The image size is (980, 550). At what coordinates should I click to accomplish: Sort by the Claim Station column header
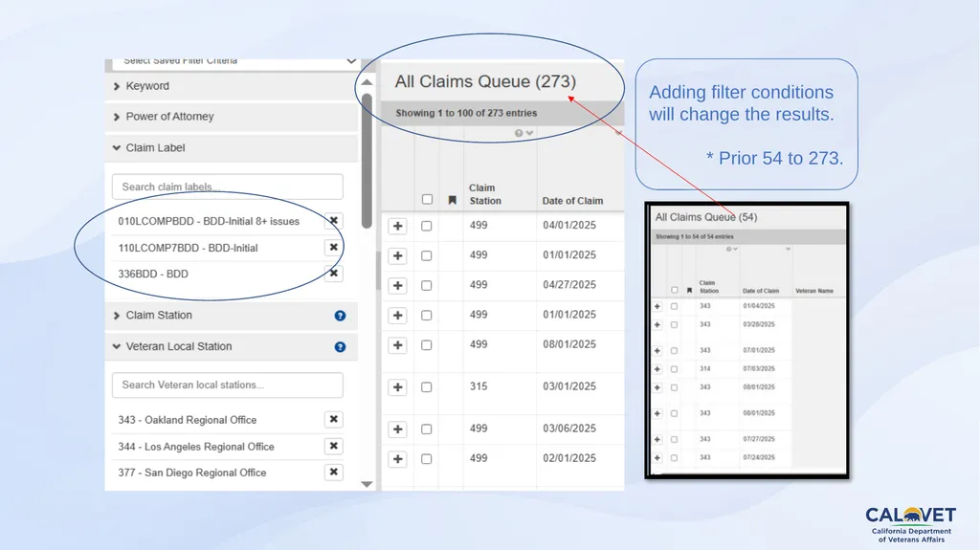point(485,194)
